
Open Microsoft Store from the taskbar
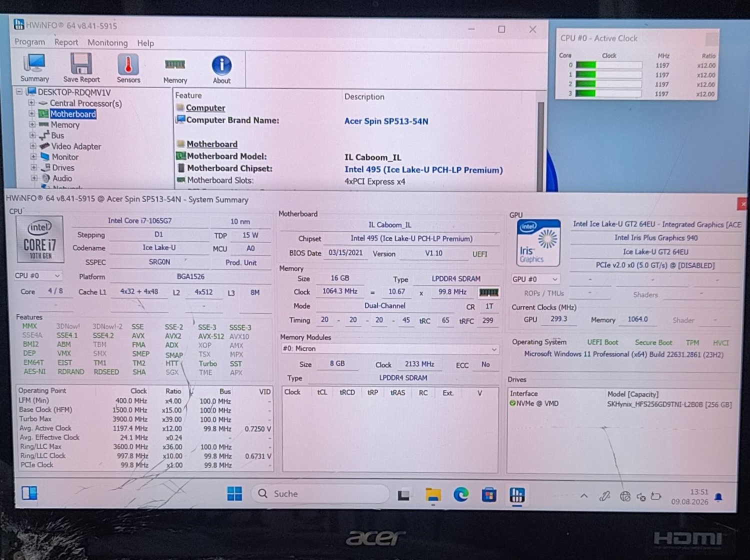click(x=489, y=495)
